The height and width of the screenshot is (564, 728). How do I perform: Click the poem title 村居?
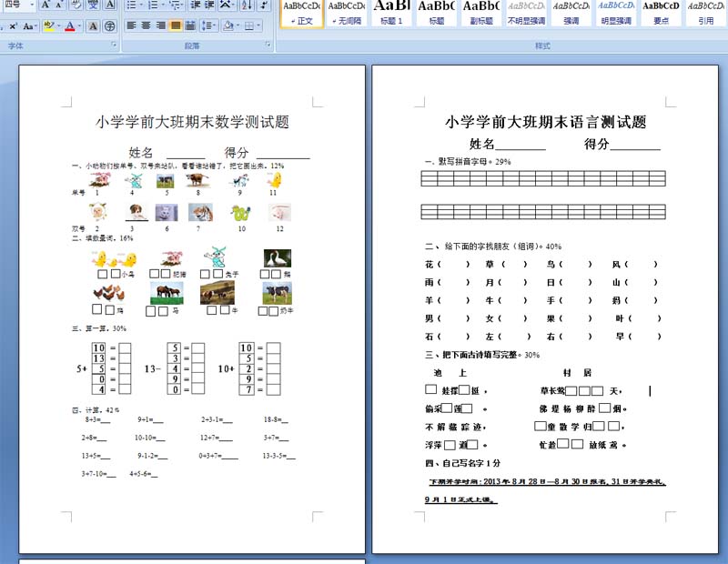[x=577, y=373]
